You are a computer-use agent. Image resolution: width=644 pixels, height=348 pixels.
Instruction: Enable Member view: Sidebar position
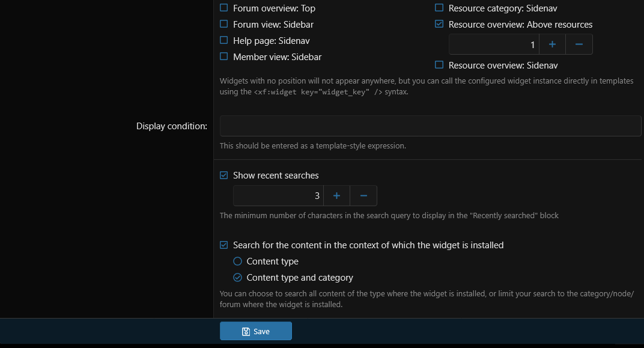(x=224, y=56)
